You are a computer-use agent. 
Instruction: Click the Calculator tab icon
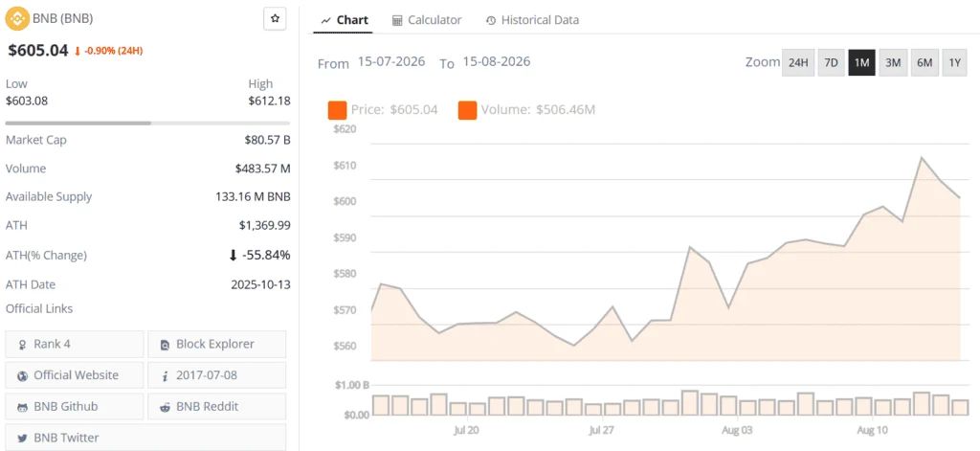(x=397, y=21)
